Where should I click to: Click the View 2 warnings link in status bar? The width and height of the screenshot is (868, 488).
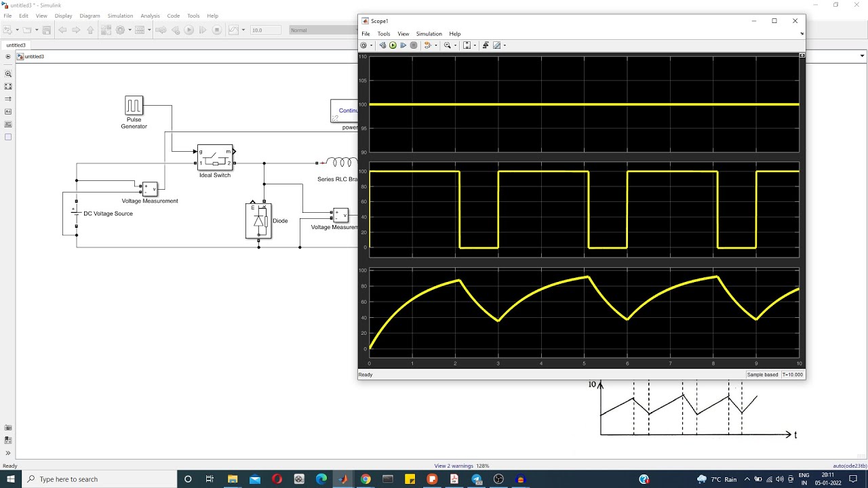pos(454,466)
